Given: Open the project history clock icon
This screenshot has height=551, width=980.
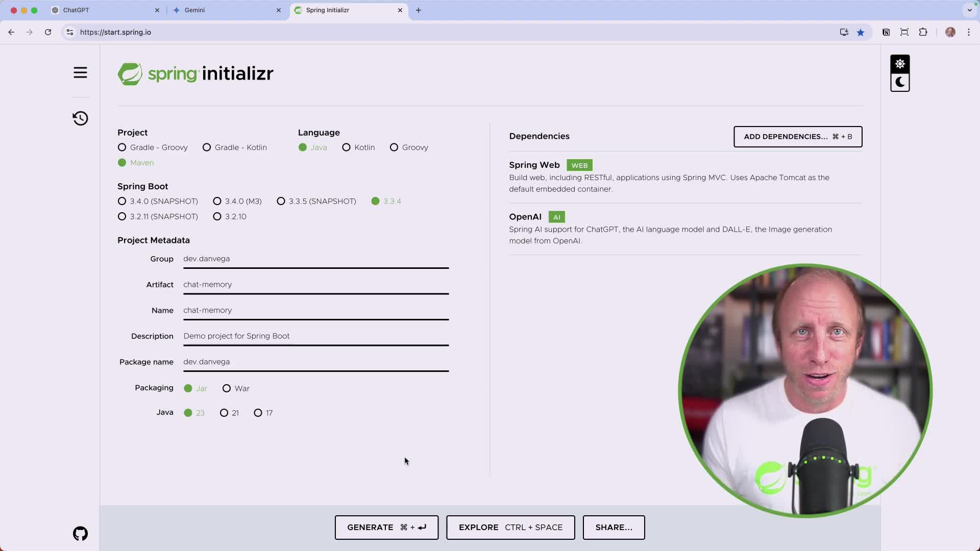Looking at the screenshot, I should (80, 118).
